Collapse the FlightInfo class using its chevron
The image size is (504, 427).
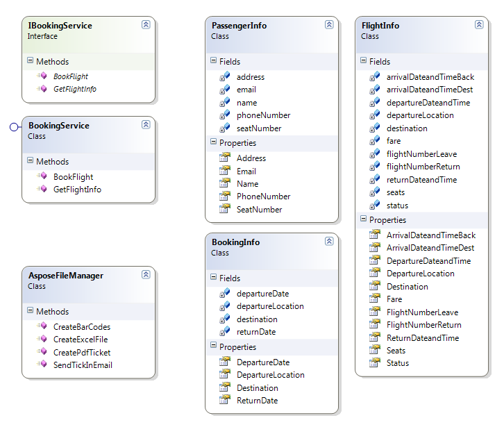(x=479, y=24)
